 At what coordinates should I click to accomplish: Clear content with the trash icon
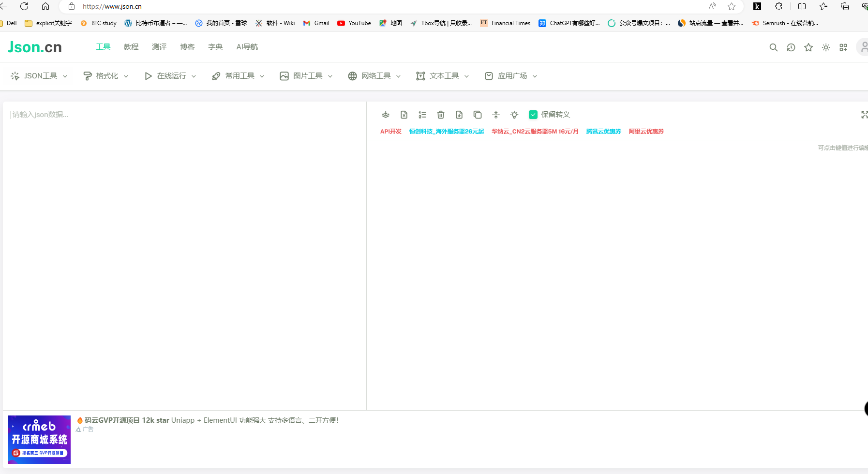441,115
